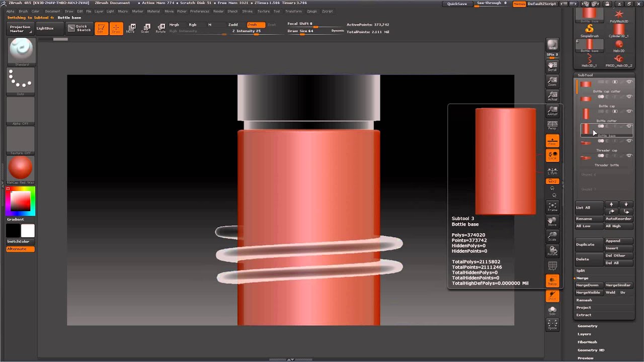Switch to Scale mode in top shelf
644x362 pixels.
[145, 29]
